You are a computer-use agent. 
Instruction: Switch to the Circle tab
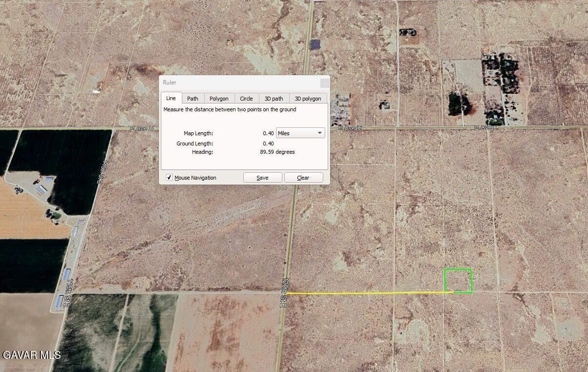tap(246, 99)
